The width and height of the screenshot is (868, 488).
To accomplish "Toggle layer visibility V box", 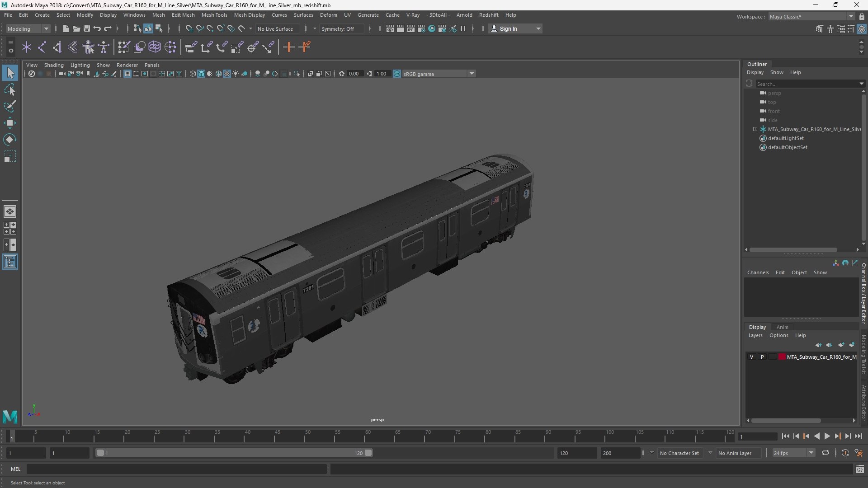I will [752, 357].
